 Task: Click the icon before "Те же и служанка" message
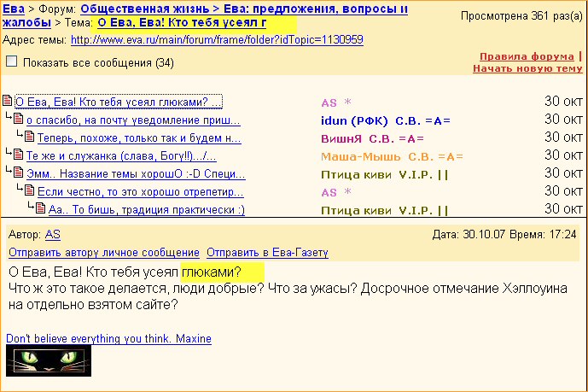coord(19,156)
